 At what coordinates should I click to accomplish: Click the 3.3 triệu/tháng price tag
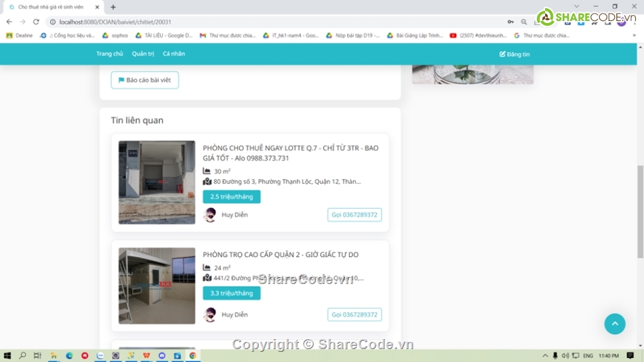pyautogui.click(x=231, y=293)
